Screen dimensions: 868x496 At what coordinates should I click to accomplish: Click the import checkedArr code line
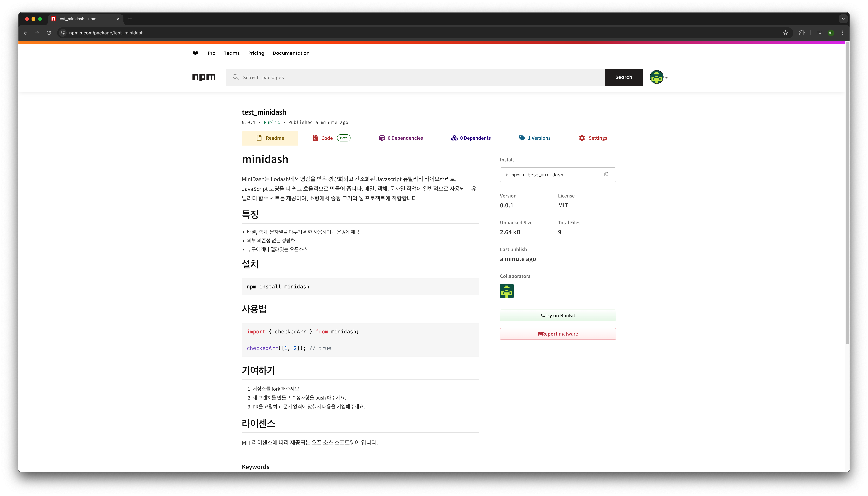click(x=303, y=332)
